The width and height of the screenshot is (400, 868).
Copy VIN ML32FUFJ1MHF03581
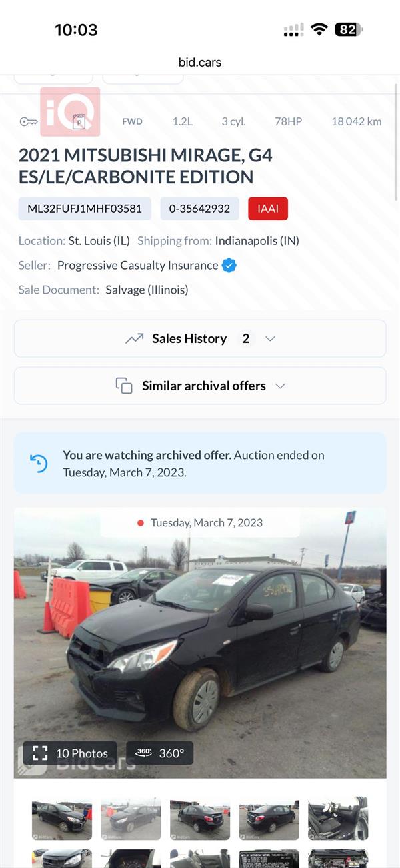coord(85,209)
